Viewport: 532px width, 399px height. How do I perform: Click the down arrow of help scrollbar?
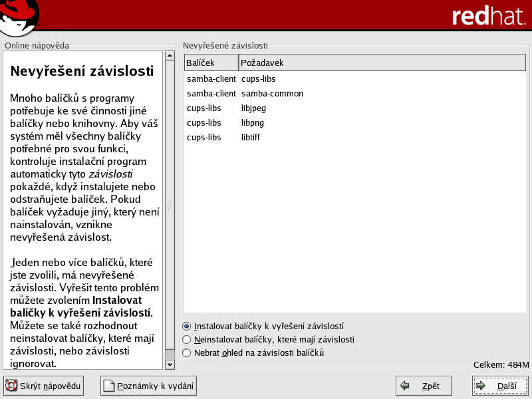click(170, 364)
